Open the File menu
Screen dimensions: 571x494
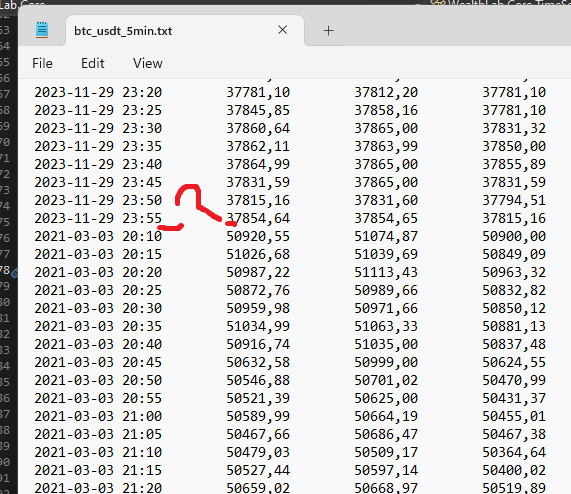(x=42, y=63)
